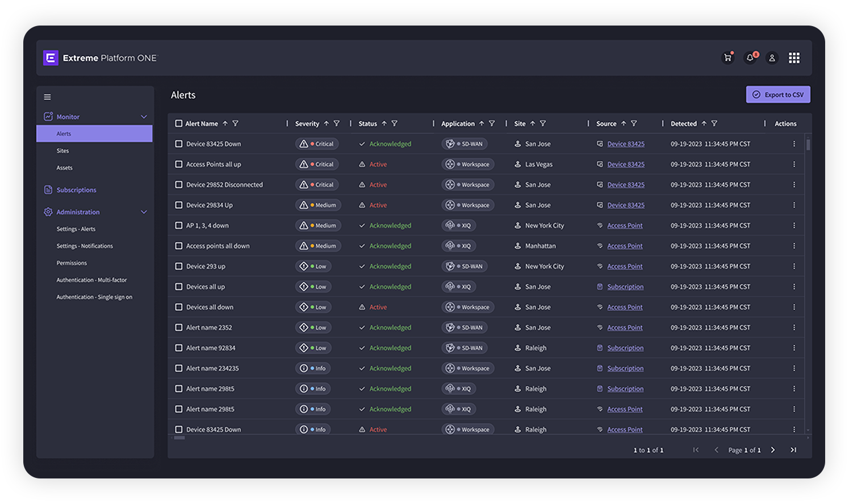Click Critical badge for Device 29852 Disconnected
Screen dimensions: 849x504
pos(317,185)
